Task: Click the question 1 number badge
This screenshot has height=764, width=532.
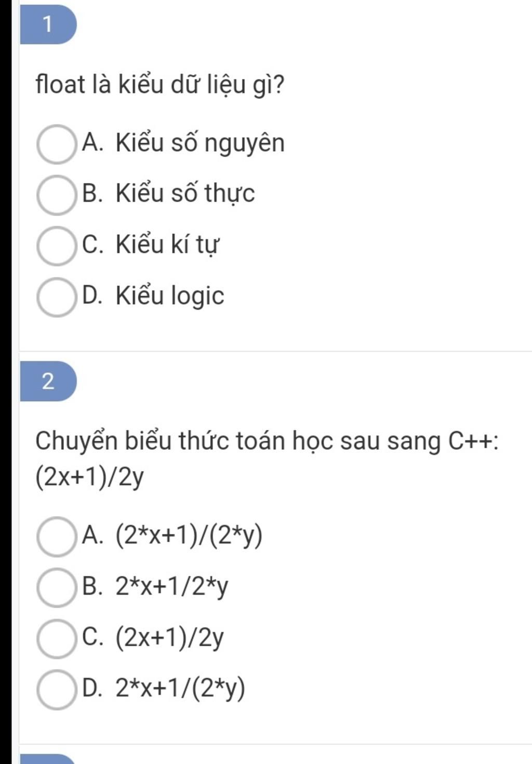Action: click(48, 24)
